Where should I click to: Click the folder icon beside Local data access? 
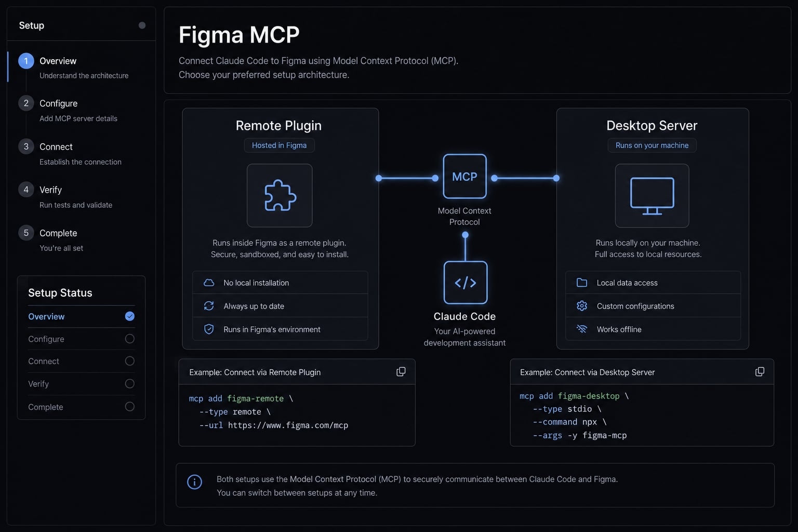[582, 283]
